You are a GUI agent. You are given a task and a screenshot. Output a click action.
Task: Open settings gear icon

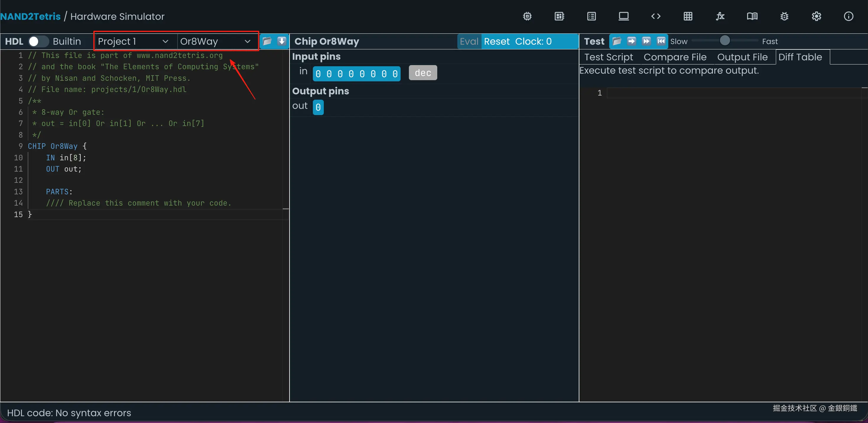pyautogui.click(x=816, y=16)
